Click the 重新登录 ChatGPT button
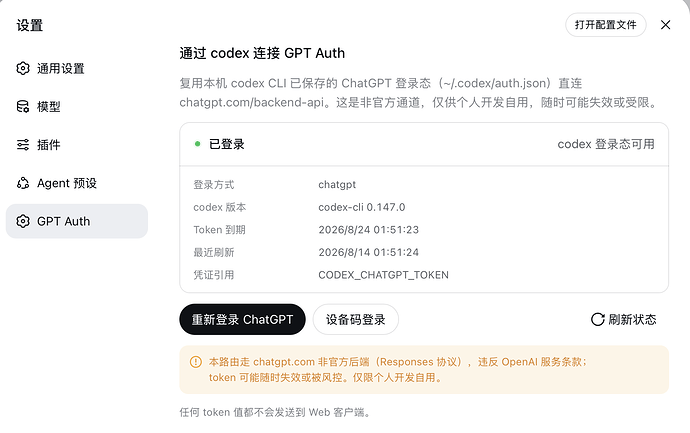This screenshot has height=433, width=690. point(242,319)
